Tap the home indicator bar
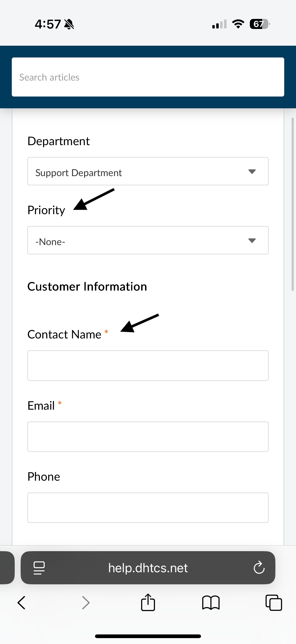This screenshot has height=644, width=296. point(148,636)
